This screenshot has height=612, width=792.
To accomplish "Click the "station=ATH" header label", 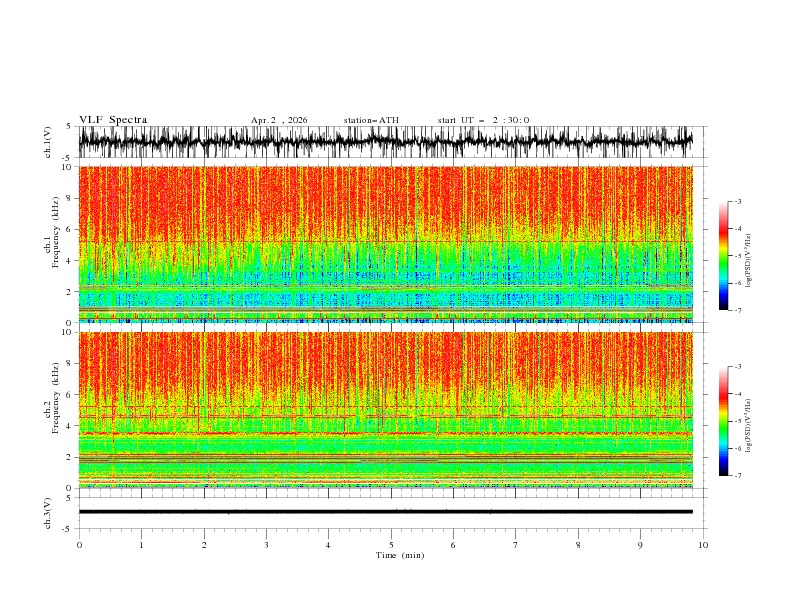I will 371,120.
